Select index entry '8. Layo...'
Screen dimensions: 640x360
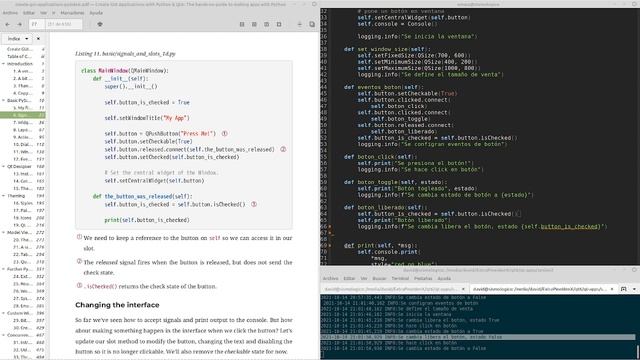click(x=23, y=130)
